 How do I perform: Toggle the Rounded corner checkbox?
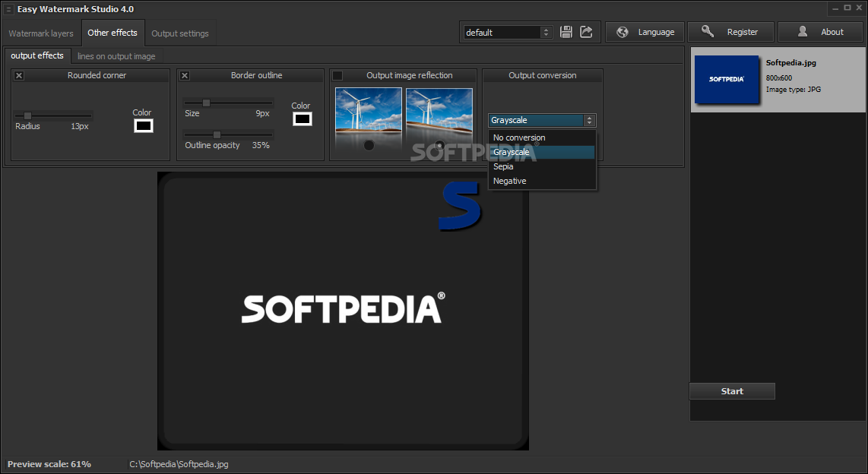[19, 76]
